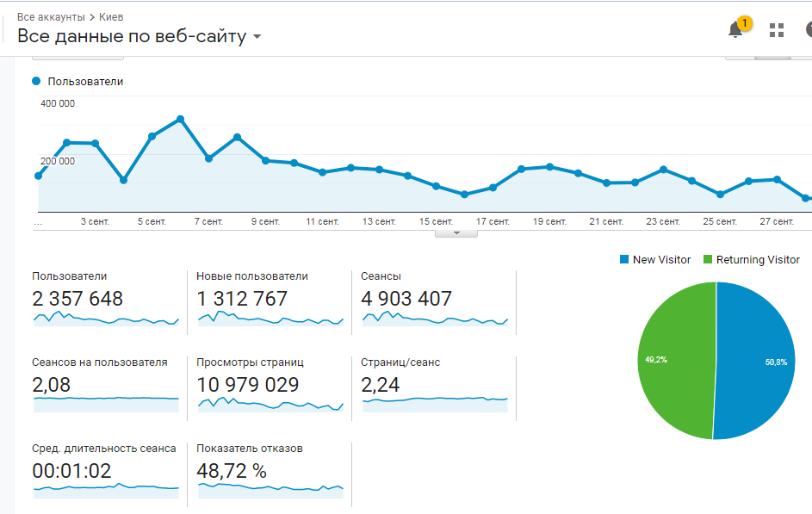Click the 'Показатель отказов' sparkline chart

click(271, 490)
